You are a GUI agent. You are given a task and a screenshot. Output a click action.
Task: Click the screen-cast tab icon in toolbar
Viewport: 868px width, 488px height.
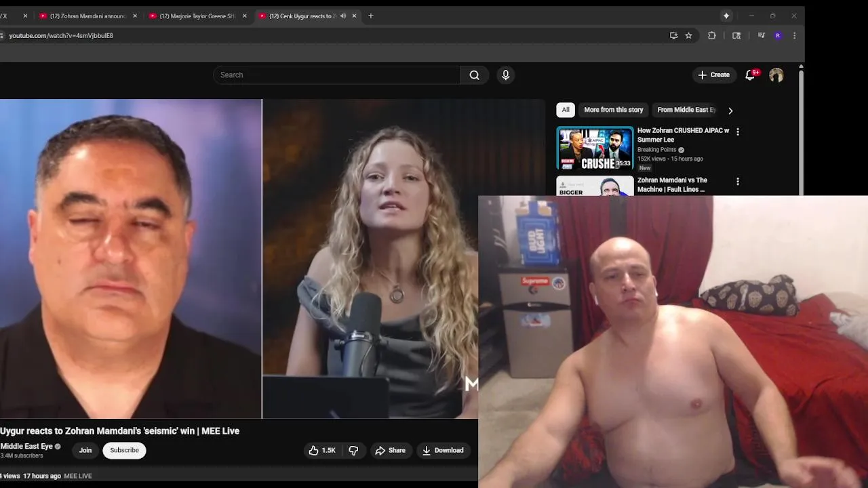[x=736, y=35]
